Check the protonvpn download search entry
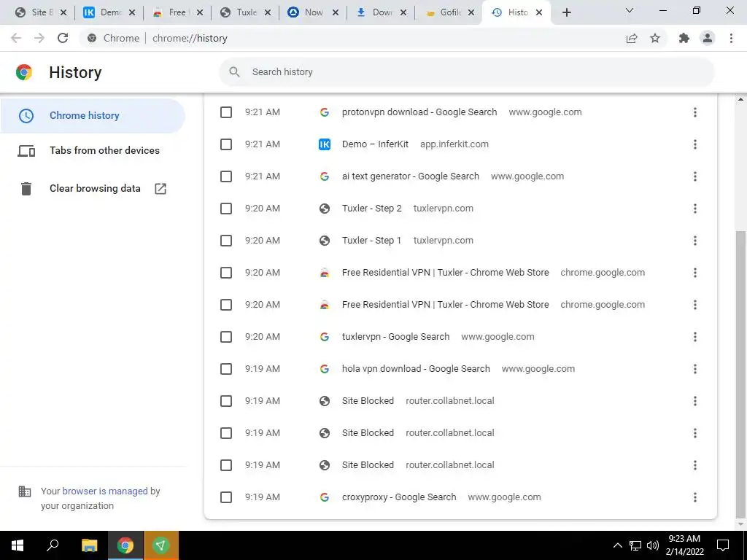The width and height of the screenshot is (747, 560). pyautogui.click(x=226, y=112)
